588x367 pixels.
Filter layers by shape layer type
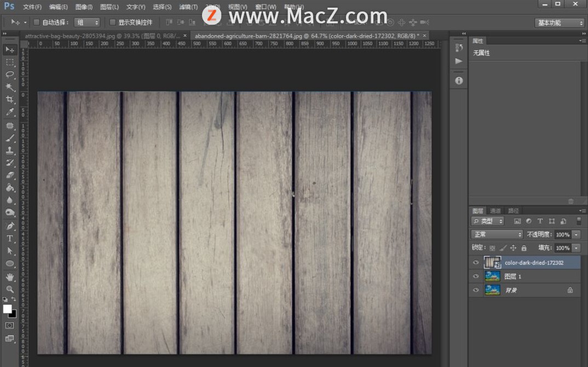pos(552,221)
